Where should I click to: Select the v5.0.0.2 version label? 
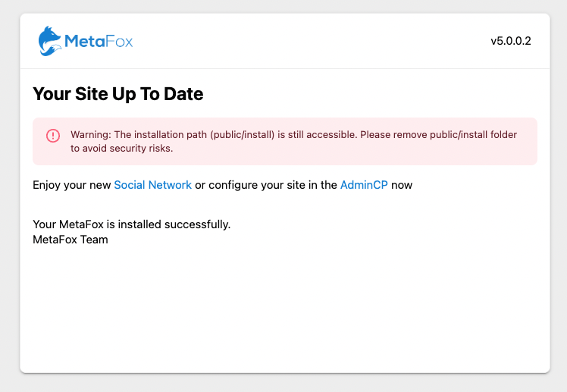click(511, 41)
